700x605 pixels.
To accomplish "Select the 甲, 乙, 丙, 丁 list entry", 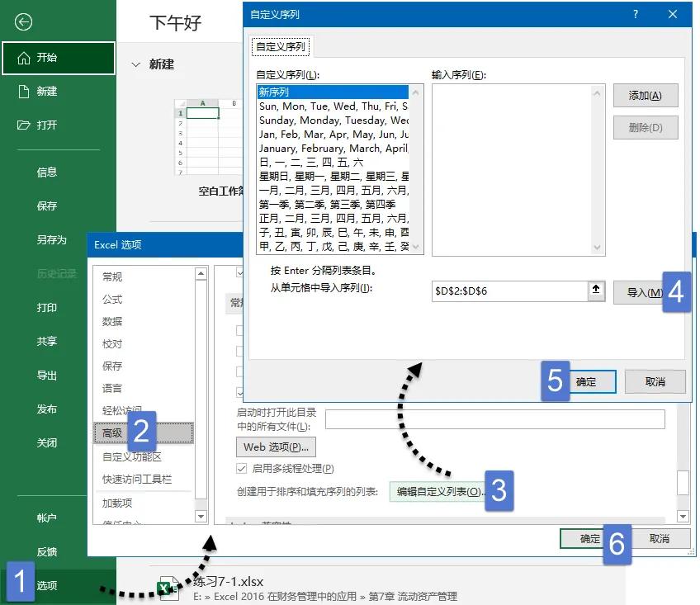I will (x=333, y=246).
